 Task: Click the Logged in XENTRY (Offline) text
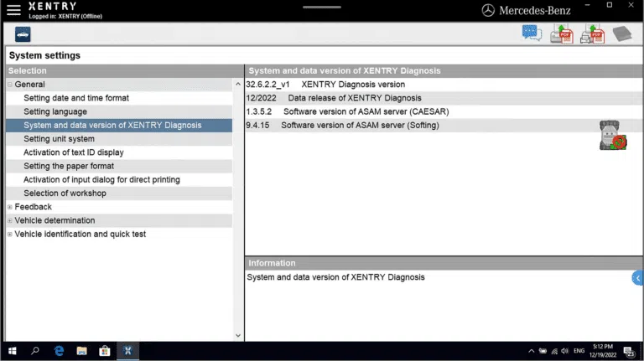click(x=65, y=17)
